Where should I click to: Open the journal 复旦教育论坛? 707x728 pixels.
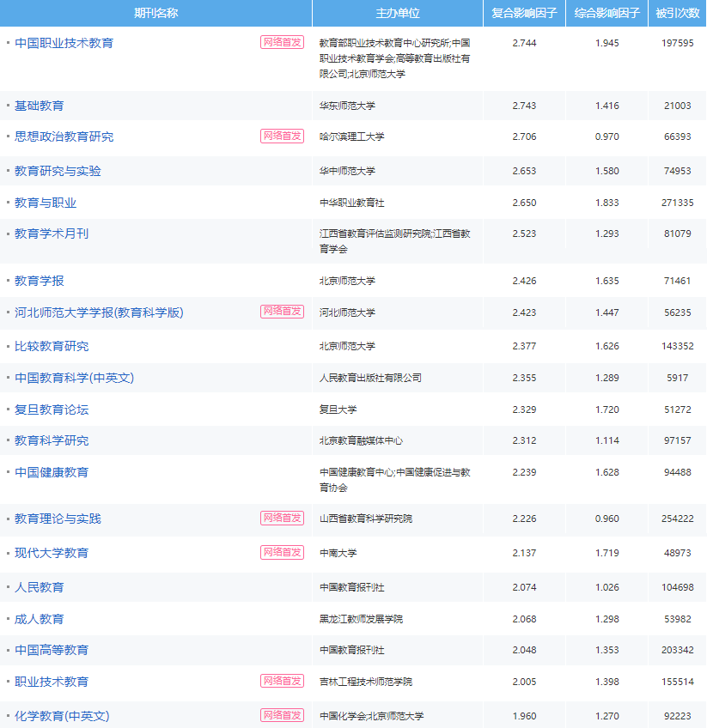52,409
